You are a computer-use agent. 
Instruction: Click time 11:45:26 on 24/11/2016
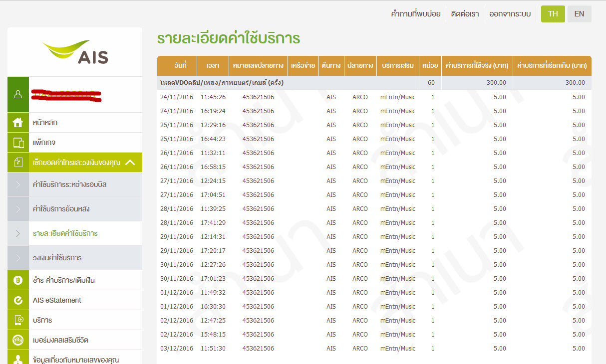pos(213,97)
